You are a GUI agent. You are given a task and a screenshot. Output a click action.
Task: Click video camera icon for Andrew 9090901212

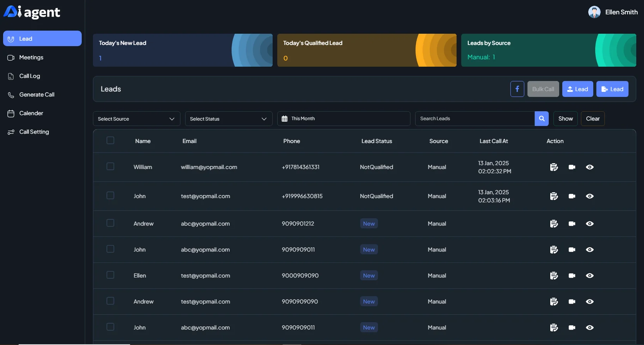coord(572,224)
